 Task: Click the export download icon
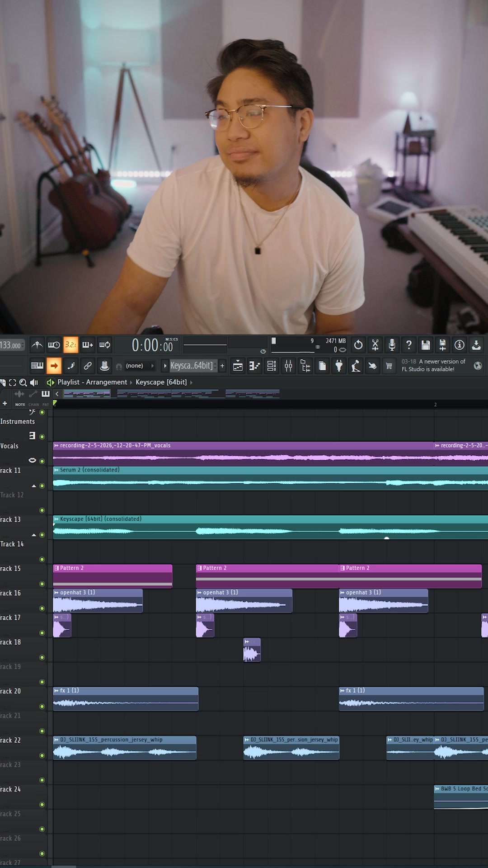pyautogui.click(x=476, y=345)
